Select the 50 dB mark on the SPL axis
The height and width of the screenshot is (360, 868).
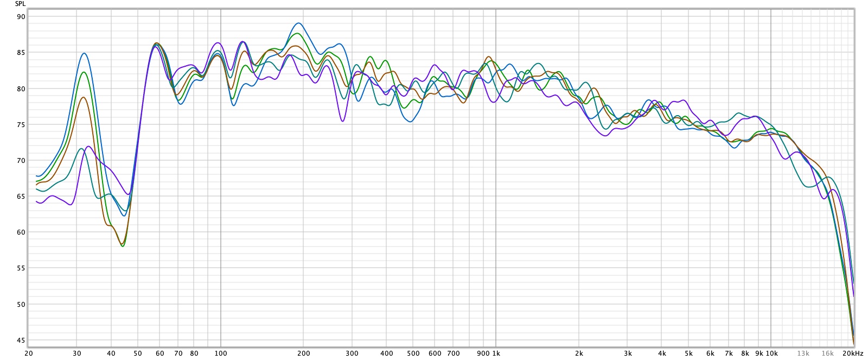[x=21, y=304]
